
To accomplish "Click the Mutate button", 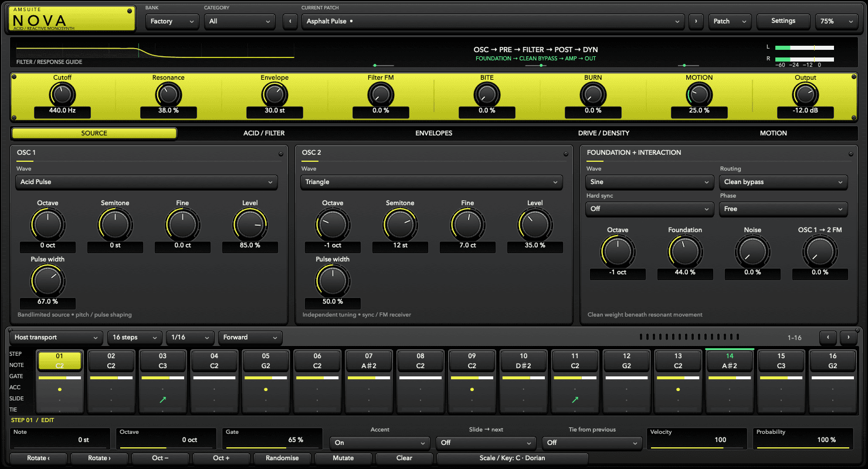I will click(x=343, y=458).
